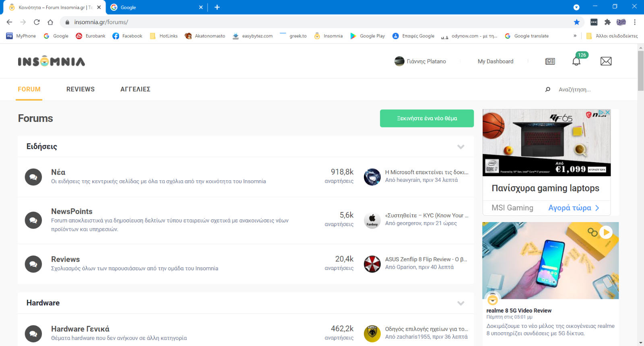Open the HotLinks bookmark folder
The width and height of the screenshot is (644, 346).
tap(163, 36)
